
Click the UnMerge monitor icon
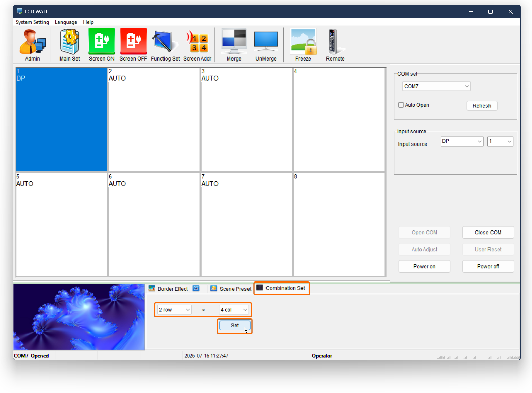266,45
